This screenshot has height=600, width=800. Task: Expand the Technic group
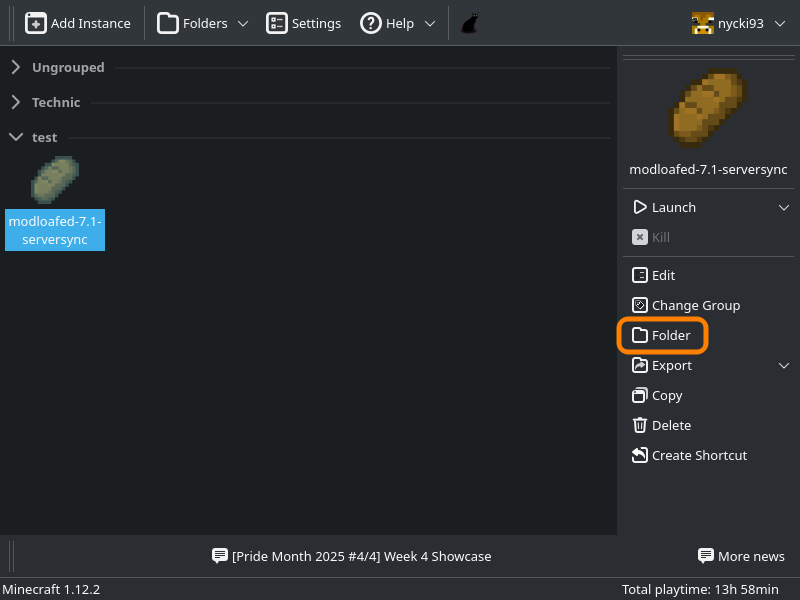tap(16, 102)
